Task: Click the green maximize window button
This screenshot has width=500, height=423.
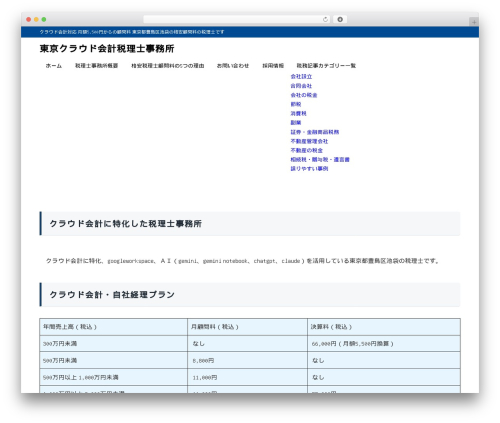Action: click(44, 19)
